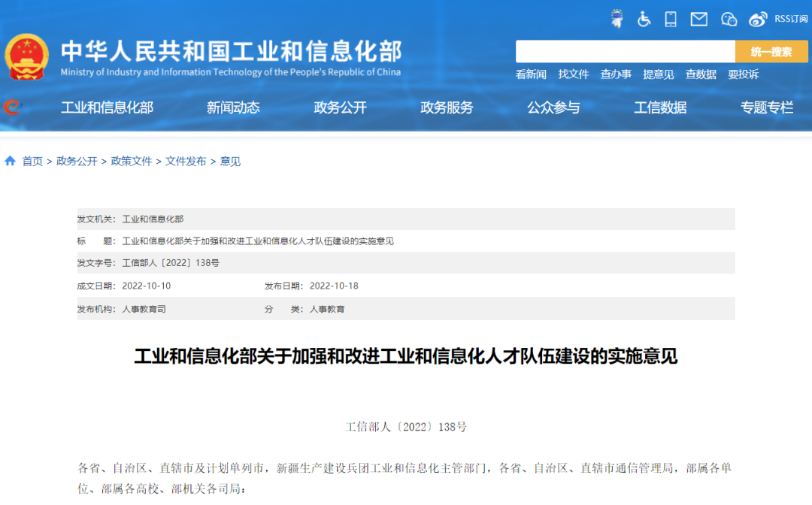The image size is (812, 505).
Task: Open the WeChat icon in the header
Action: tap(729, 19)
